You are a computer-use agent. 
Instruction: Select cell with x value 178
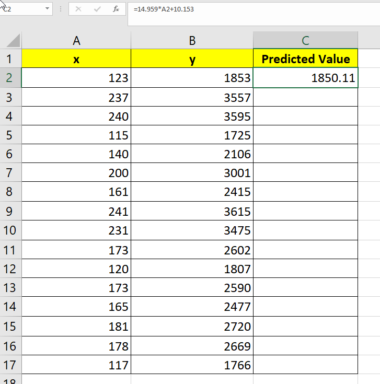pos(76,346)
